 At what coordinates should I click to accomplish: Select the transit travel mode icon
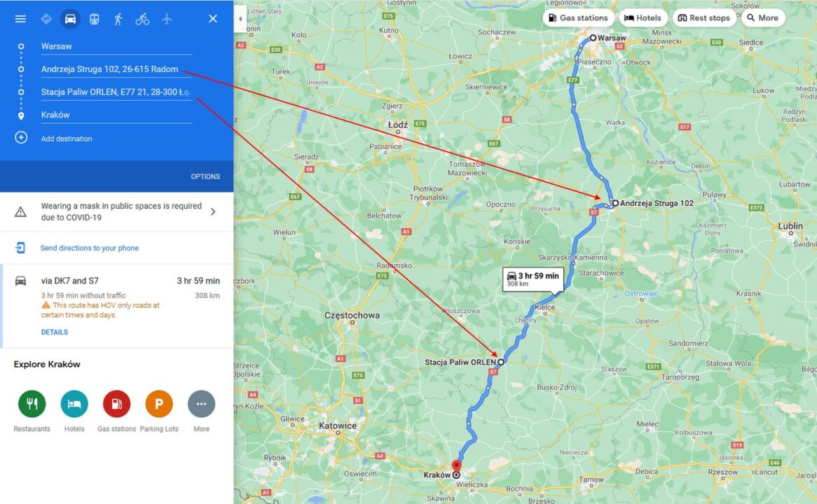tap(95, 20)
